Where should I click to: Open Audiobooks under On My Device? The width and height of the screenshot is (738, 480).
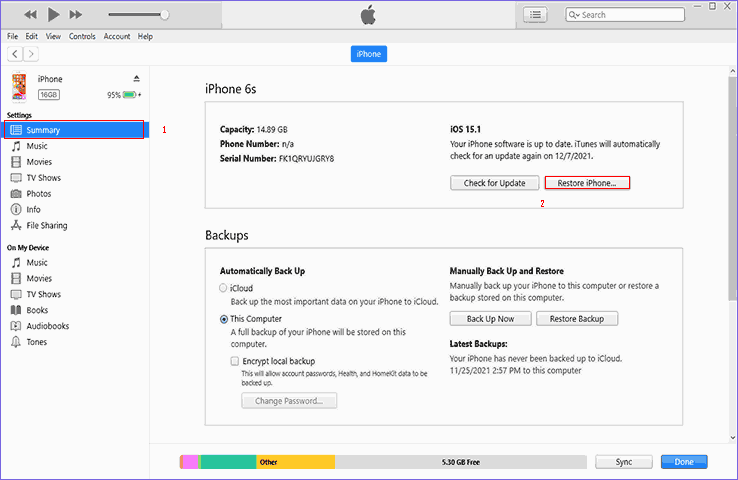click(x=48, y=326)
